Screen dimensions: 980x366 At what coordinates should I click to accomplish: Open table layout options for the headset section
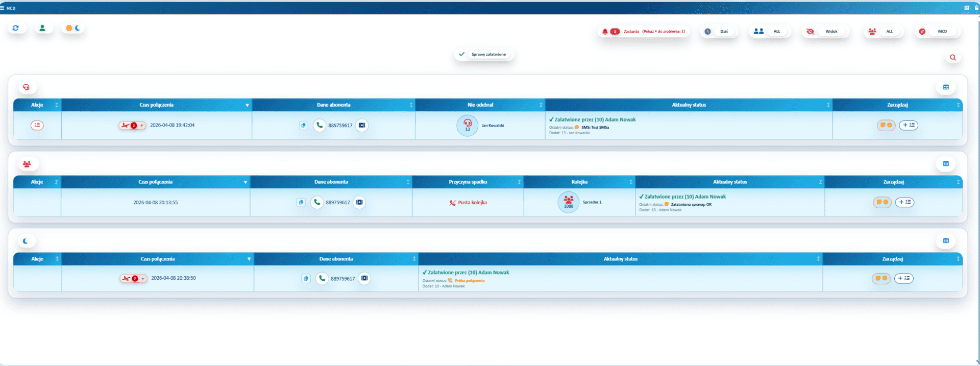coord(946,87)
